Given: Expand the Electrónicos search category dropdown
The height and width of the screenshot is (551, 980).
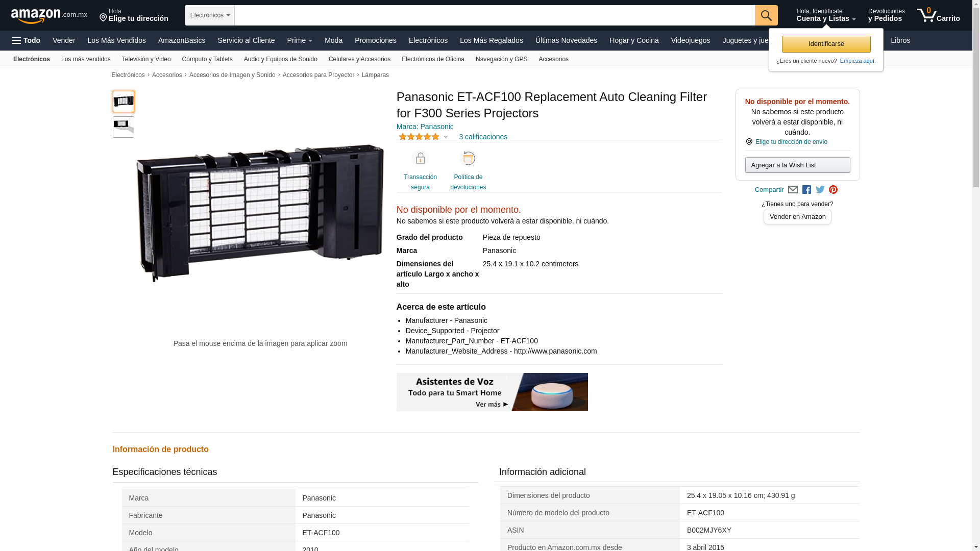Looking at the screenshot, I should pos(210,15).
